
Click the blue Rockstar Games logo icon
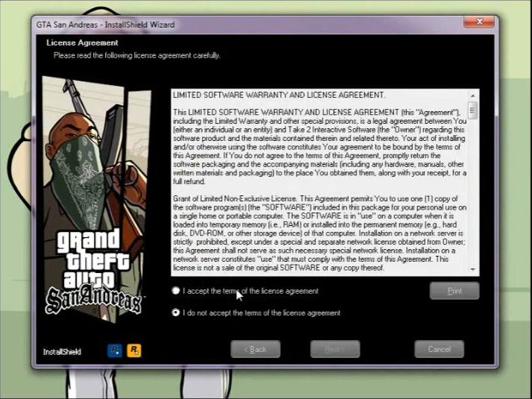115,350
